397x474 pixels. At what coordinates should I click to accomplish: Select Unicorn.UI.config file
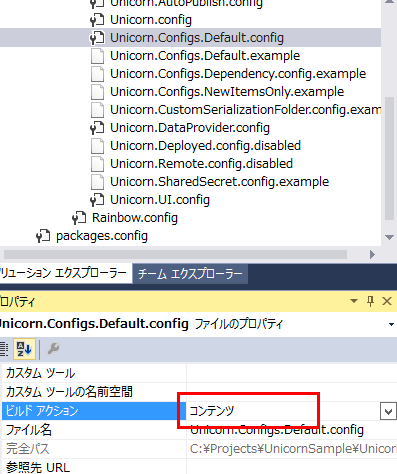tap(160, 200)
